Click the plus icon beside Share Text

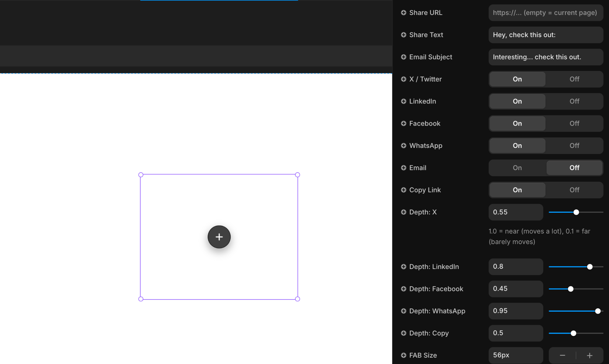(x=403, y=35)
